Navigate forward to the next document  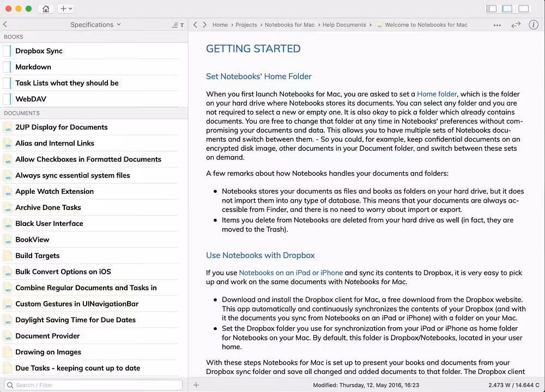click(205, 24)
